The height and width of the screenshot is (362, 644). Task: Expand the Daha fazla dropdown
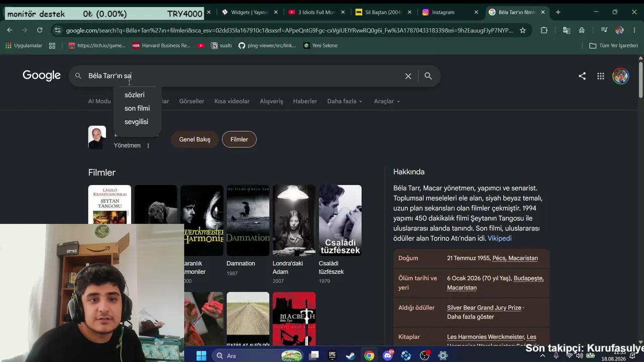(x=345, y=101)
